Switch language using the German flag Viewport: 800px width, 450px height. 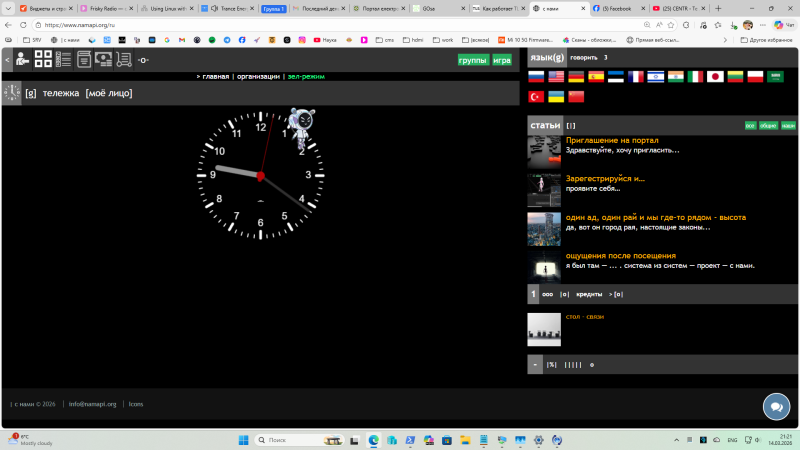[x=576, y=77]
